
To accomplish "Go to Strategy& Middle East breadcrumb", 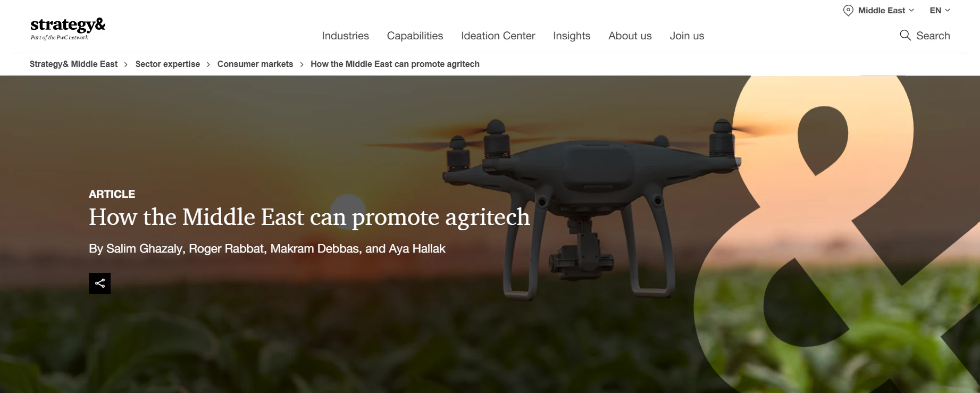I will pyautogui.click(x=73, y=64).
